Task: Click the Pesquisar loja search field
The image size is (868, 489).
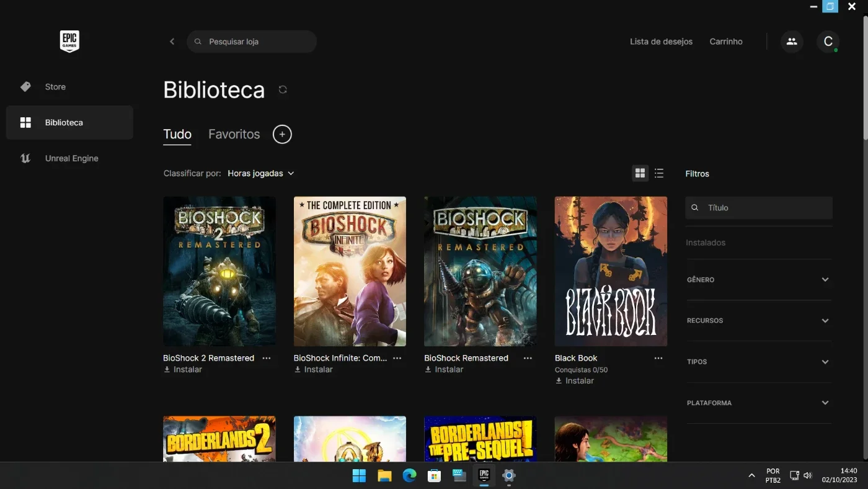Action: click(x=252, y=42)
